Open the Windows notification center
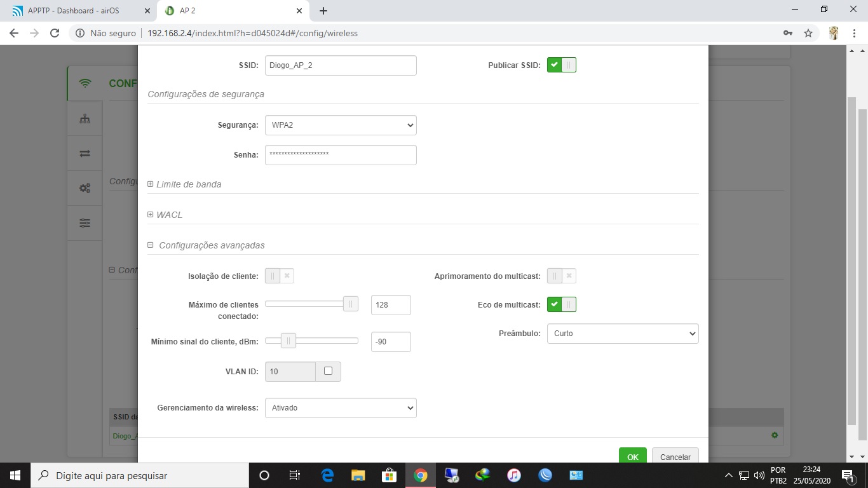Image resolution: width=868 pixels, height=488 pixels. pyautogui.click(x=847, y=475)
